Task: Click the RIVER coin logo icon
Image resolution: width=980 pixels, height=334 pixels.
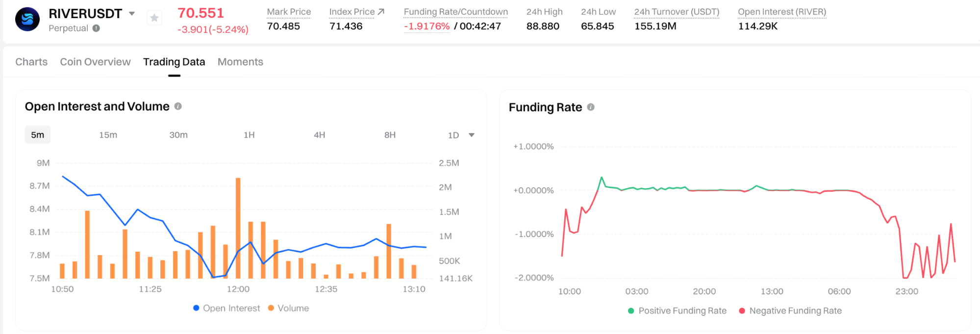Action: pos(27,19)
